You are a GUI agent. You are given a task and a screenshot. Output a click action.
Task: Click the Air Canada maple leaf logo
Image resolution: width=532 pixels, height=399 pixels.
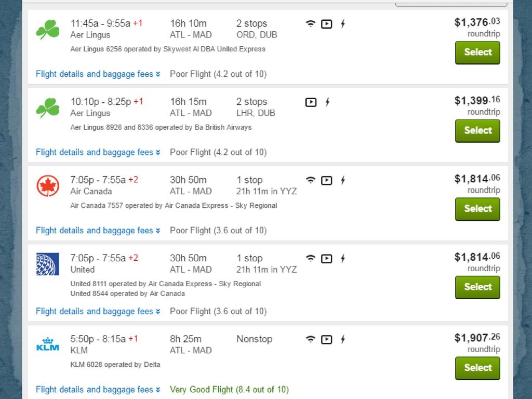point(48,185)
